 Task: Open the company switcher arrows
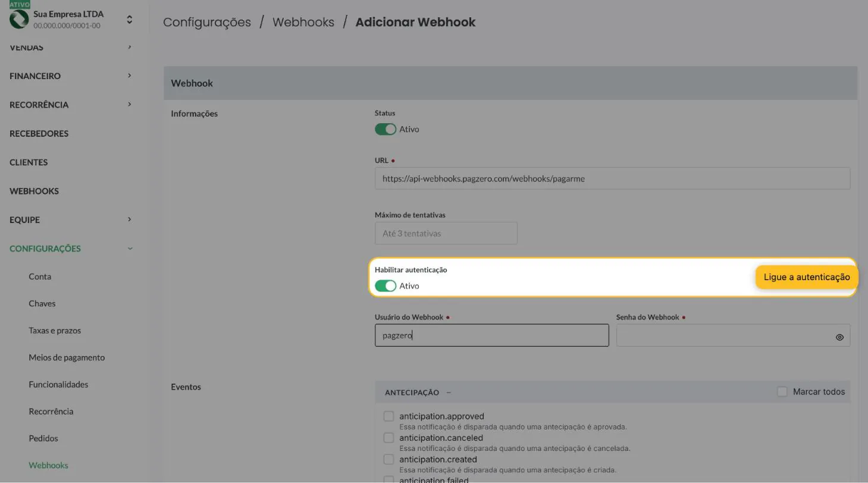click(x=129, y=20)
